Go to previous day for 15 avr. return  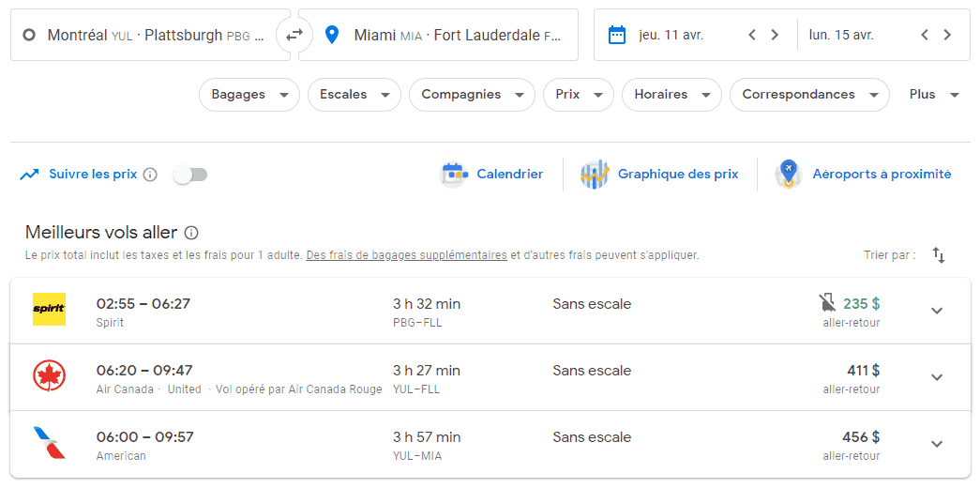(925, 35)
